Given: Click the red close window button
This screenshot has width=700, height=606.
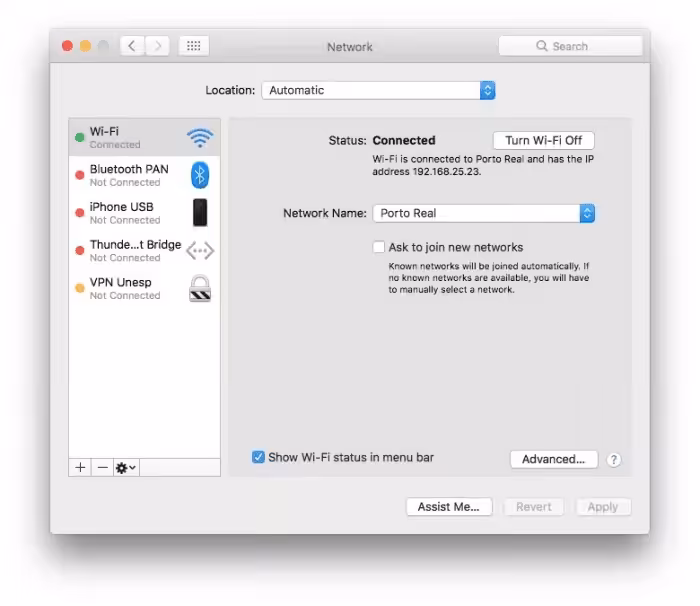Looking at the screenshot, I should pos(67,46).
